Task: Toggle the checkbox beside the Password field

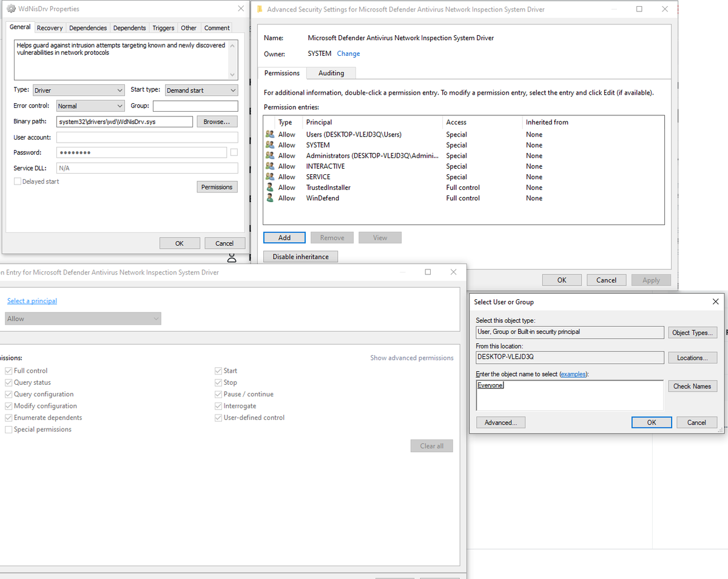Action: 234,152
